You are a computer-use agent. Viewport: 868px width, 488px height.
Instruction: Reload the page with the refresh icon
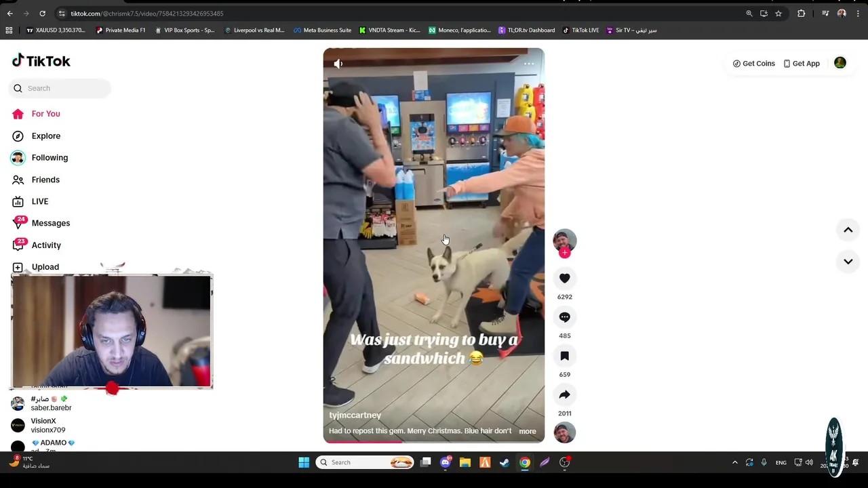point(42,14)
